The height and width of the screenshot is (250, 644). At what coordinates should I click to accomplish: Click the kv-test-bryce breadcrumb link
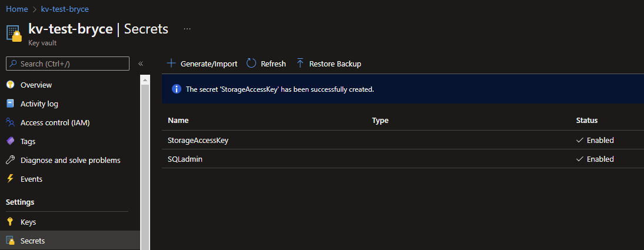(65, 9)
